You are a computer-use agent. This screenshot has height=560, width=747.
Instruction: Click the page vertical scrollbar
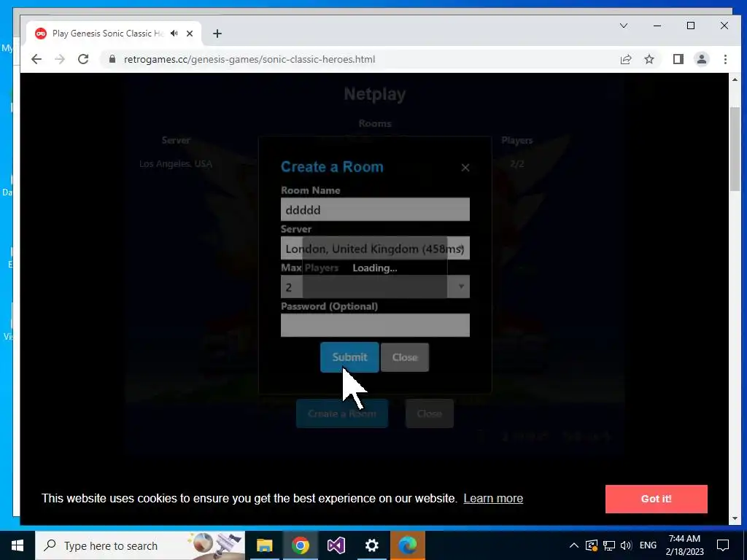tap(734, 149)
